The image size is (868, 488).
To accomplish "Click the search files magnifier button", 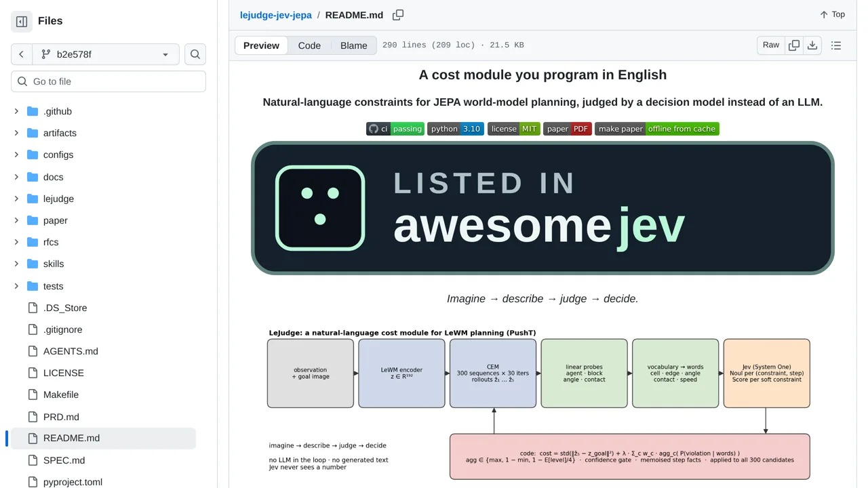I will pyautogui.click(x=195, y=54).
